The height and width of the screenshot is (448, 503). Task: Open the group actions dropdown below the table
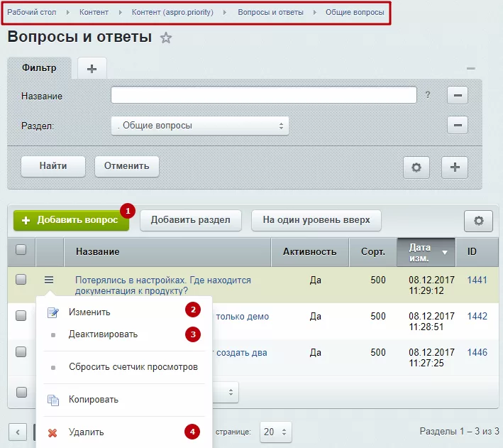pos(226,392)
